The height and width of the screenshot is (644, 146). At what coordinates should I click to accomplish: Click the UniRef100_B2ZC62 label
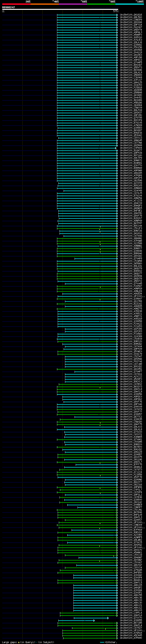tap(131, 304)
